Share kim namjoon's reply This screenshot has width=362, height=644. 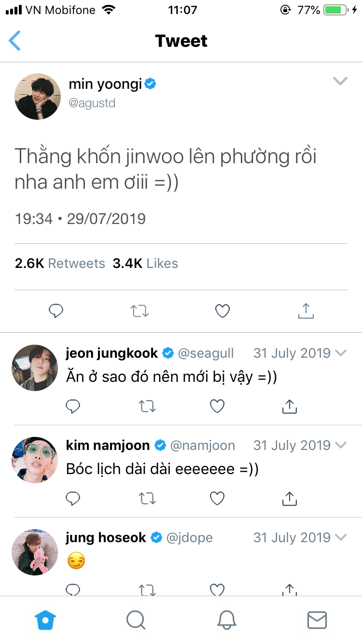pyautogui.click(x=289, y=498)
